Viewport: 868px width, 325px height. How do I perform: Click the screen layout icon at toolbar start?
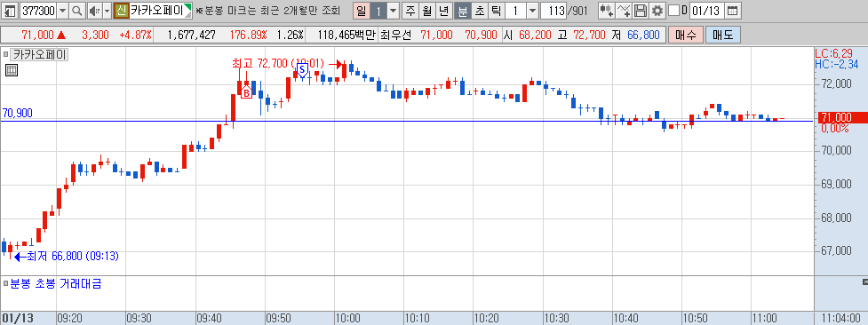pos(10,11)
